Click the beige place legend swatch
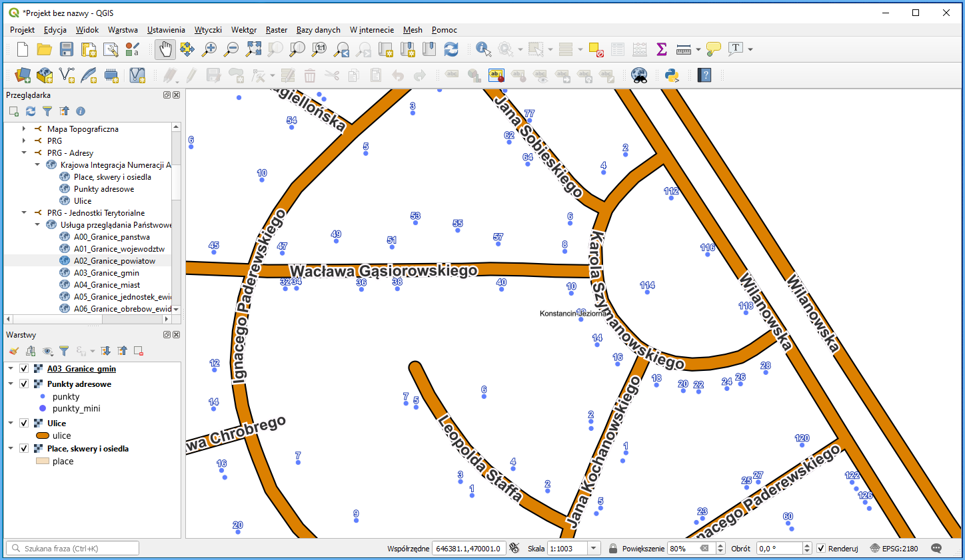965x560 pixels. pos(43,461)
